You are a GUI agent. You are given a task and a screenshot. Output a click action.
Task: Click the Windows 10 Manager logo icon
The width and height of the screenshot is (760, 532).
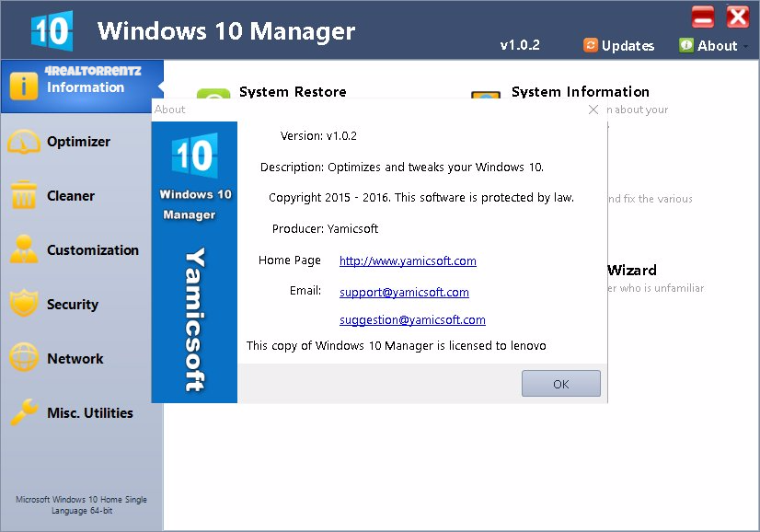tap(52, 30)
